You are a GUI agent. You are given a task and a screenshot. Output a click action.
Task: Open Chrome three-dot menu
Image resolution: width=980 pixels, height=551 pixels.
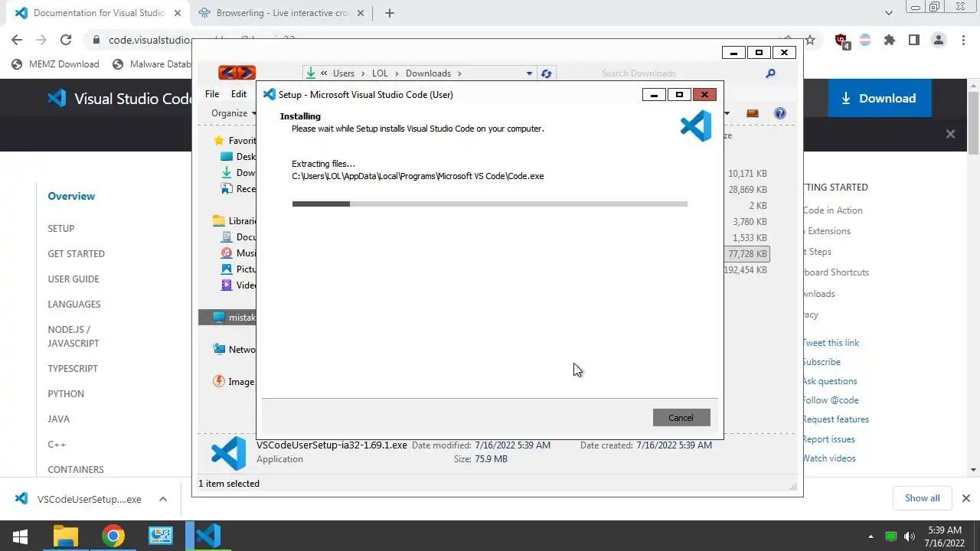[x=962, y=40]
